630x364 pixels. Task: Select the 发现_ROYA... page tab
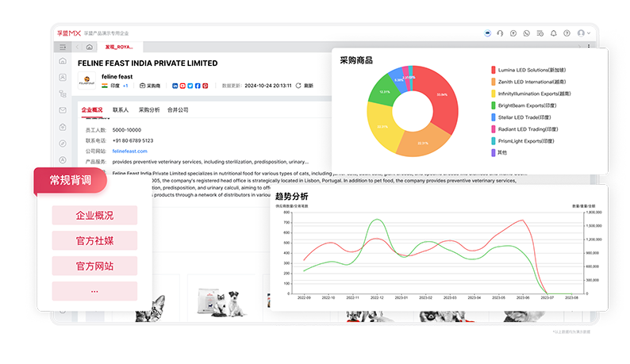click(x=119, y=47)
